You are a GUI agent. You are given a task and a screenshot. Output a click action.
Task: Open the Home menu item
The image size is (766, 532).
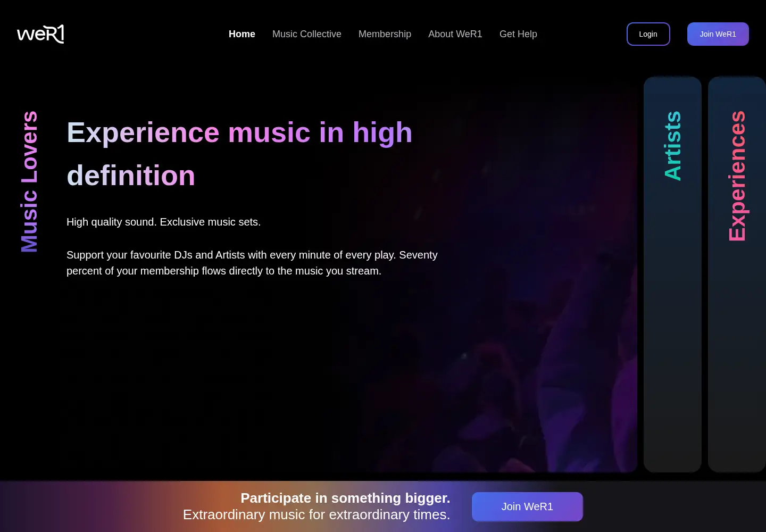[242, 34]
